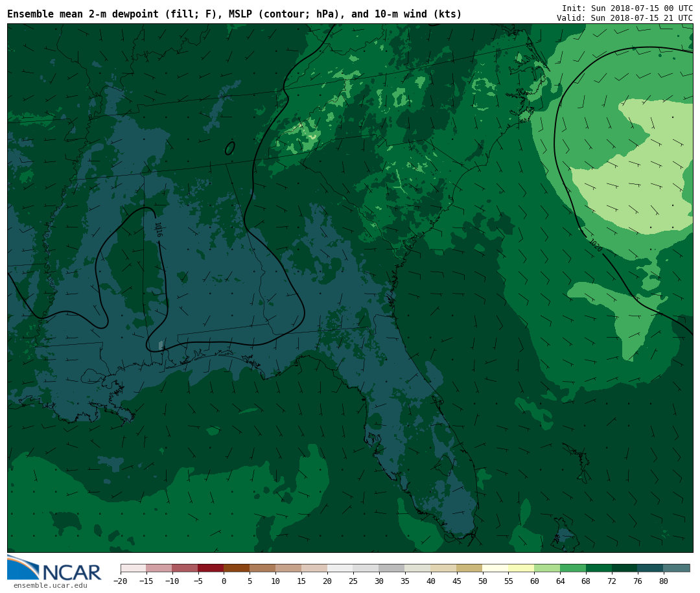Select the map title text

[234, 14]
